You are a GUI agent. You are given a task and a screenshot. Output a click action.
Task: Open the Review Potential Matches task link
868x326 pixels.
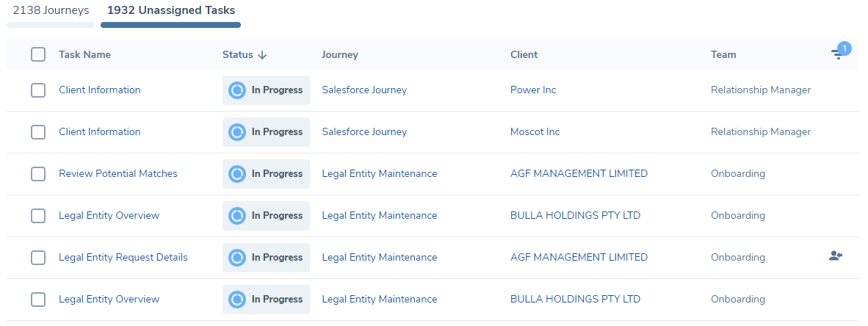coord(118,174)
